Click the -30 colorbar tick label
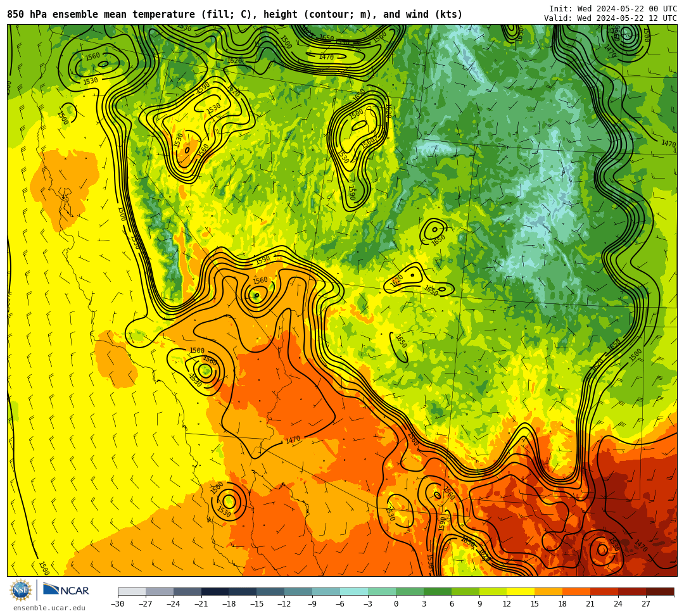Image resolution: width=684 pixels, height=616 pixels. pyautogui.click(x=118, y=604)
